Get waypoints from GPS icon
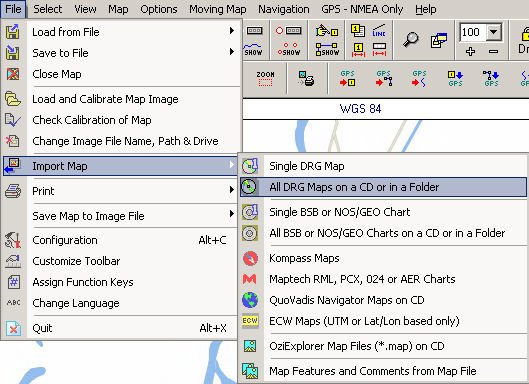529x384 pixels. click(347, 79)
